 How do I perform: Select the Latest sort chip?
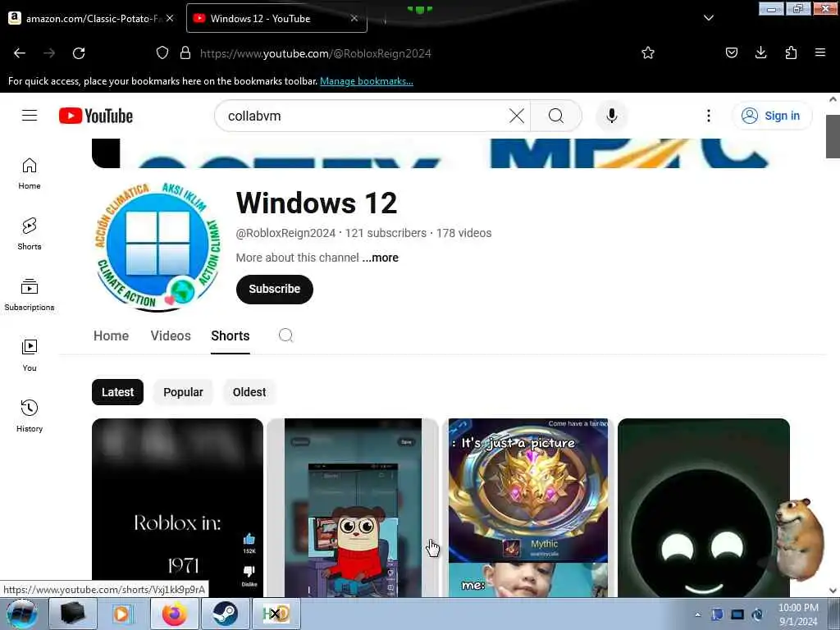pyautogui.click(x=117, y=392)
